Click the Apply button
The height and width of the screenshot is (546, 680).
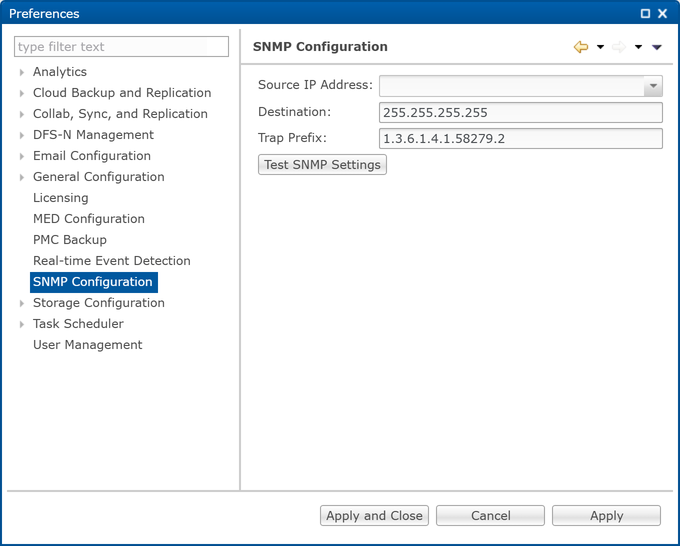pyautogui.click(x=606, y=516)
